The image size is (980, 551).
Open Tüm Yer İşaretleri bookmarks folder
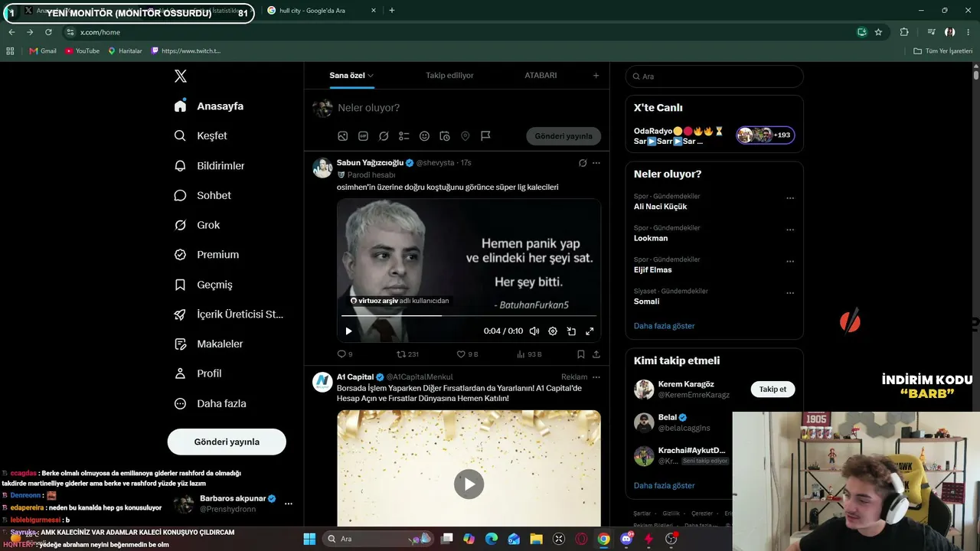click(943, 51)
